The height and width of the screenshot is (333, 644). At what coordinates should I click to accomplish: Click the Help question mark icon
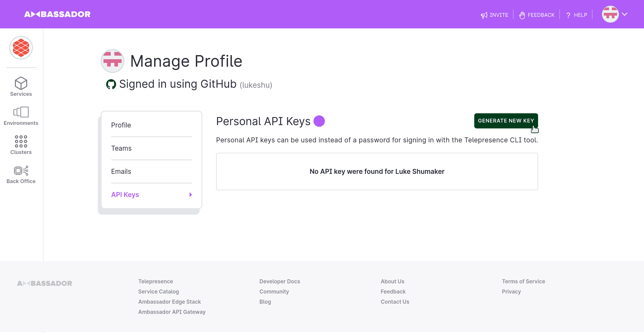[x=568, y=15]
